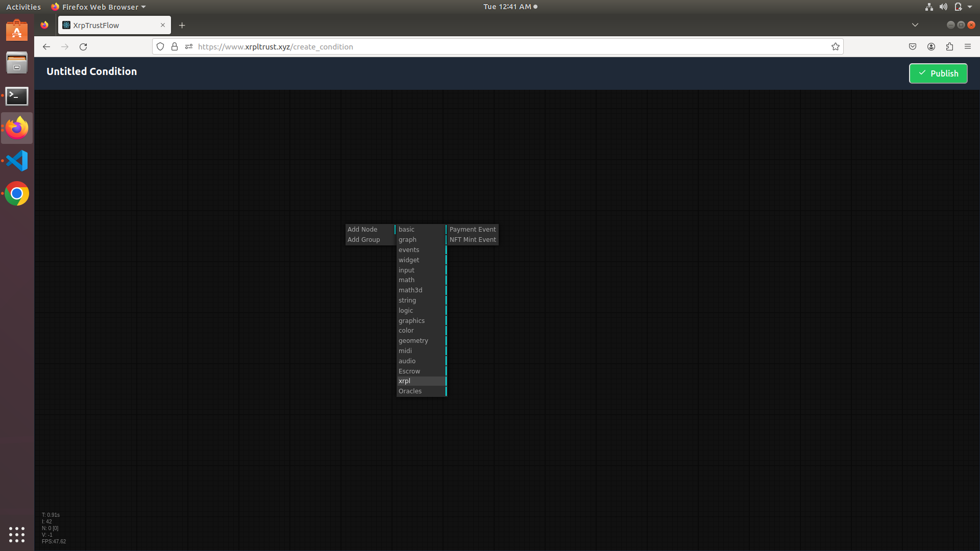Viewport: 980px width, 551px height.
Task: Launch Google Chrome from the dock
Action: (x=17, y=194)
